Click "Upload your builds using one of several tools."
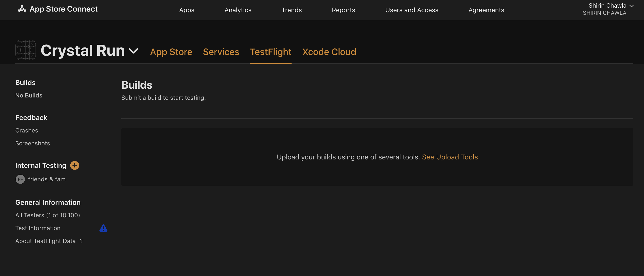This screenshot has height=276, width=644. click(x=348, y=157)
